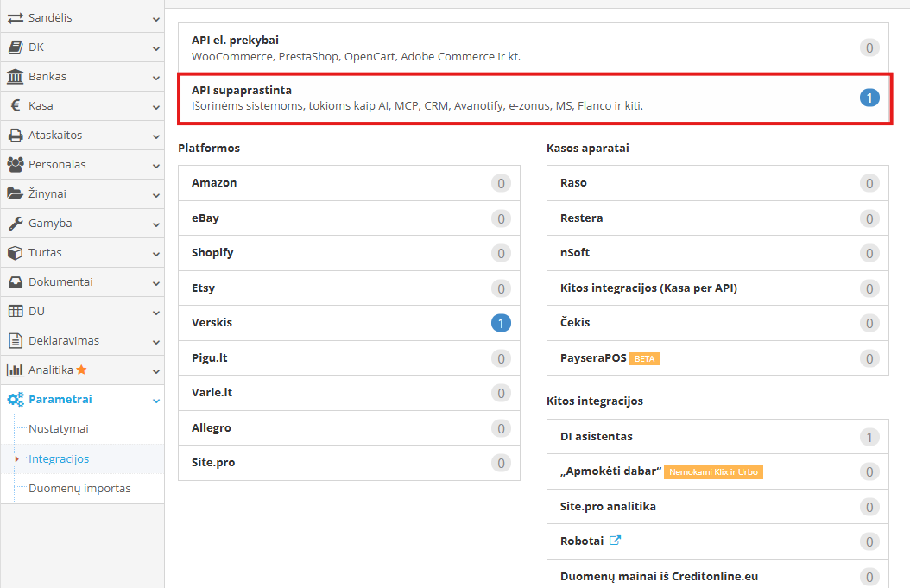Open the eBay platform integration

coord(349,218)
